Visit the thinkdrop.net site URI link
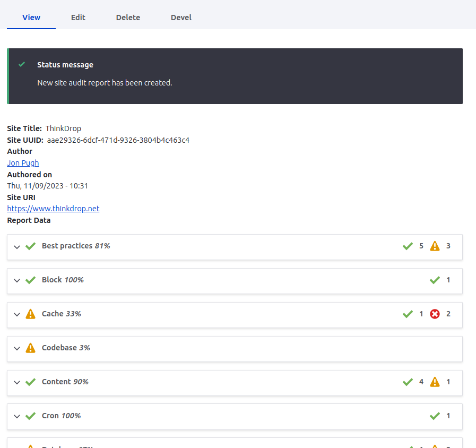476x448 pixels. (x=53, y=208)
